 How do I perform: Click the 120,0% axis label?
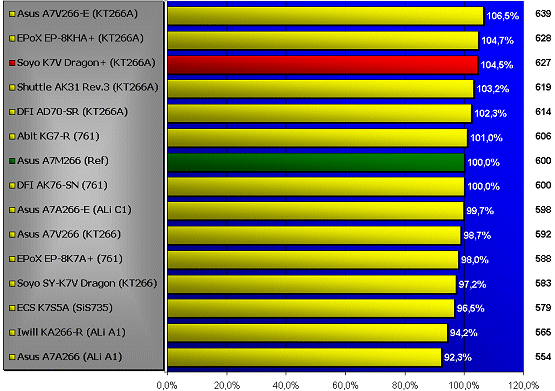coord(523,385)
